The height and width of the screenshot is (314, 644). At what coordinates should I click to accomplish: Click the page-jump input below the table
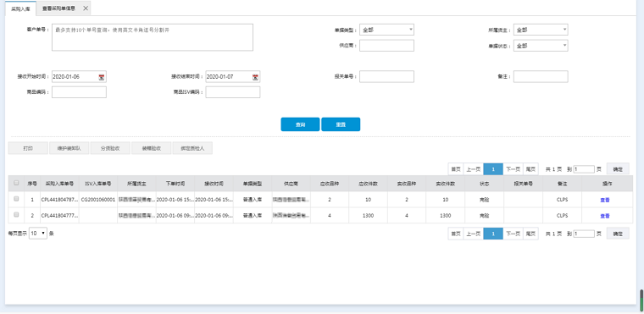coord(584,234)
